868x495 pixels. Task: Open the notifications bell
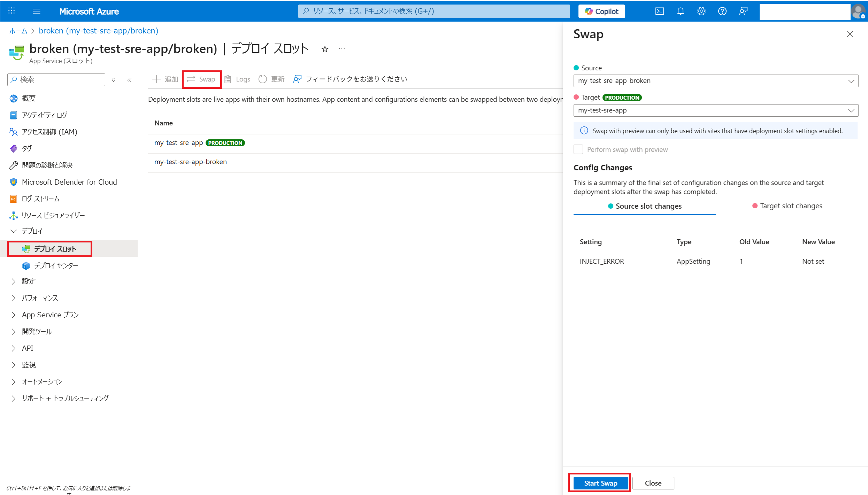[680, 11]
